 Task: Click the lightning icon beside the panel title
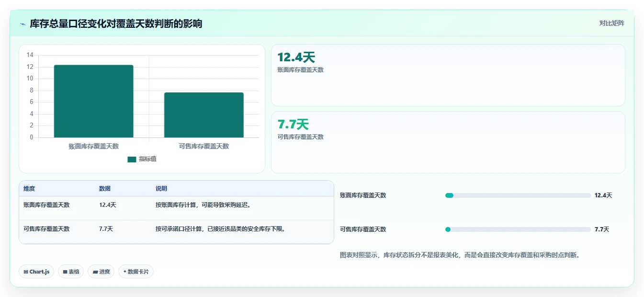click(23, 23)
